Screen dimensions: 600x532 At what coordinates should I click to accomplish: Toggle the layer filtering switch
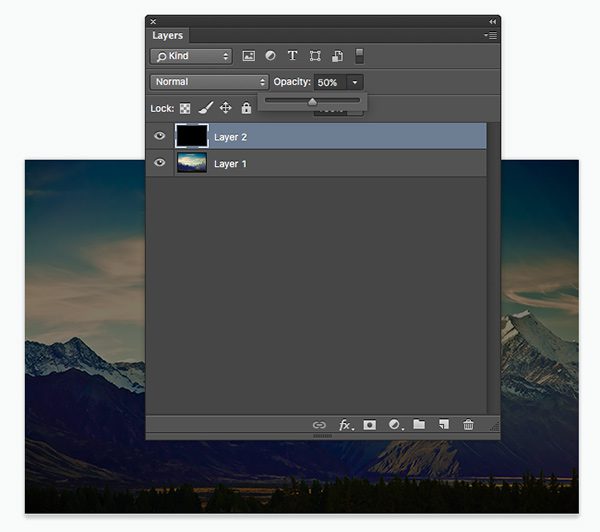click(360, 57)
